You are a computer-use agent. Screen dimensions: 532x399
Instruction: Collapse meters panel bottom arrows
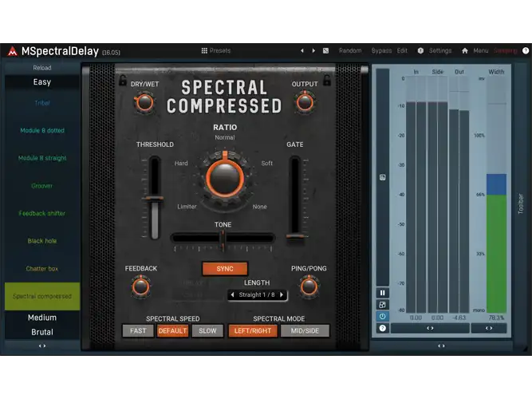pyautogui.click(x=441, y=346)
